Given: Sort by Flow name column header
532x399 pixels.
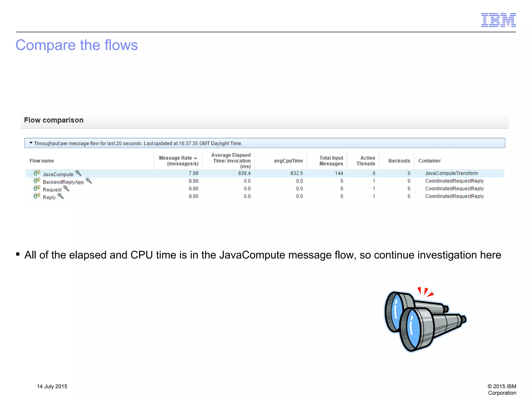Looking at the screenshot, I should point(42,161).
